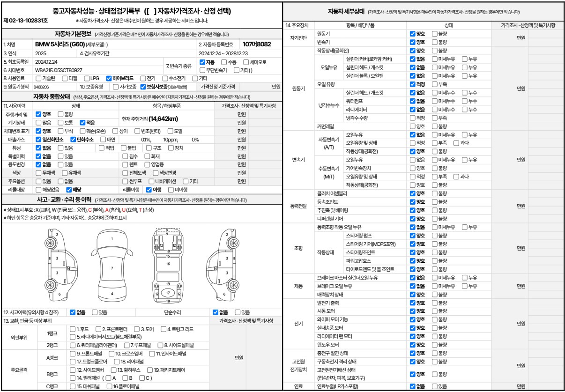
Task: Select the 4. 트렁크 리드 checkbox
Action: (164, 329)
